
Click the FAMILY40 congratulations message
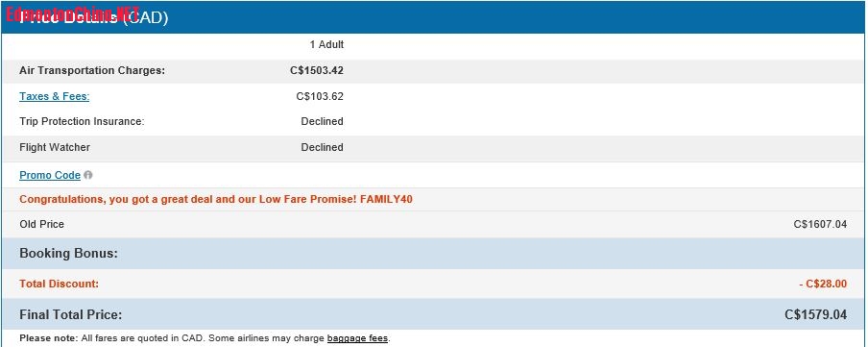216,199
